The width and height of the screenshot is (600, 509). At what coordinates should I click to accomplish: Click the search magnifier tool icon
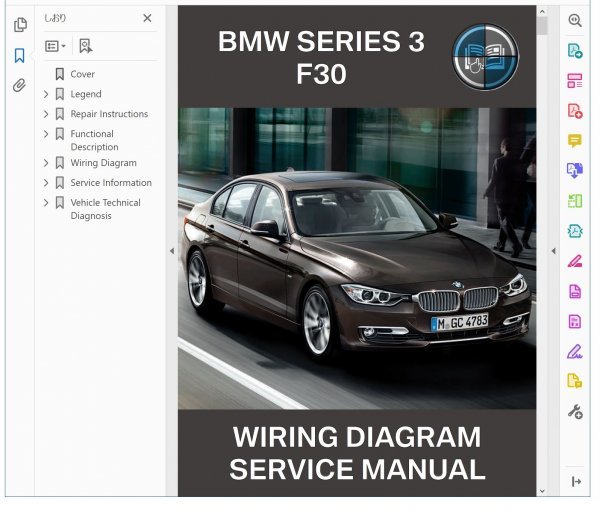pyautogui.click(x=575, y=20)
